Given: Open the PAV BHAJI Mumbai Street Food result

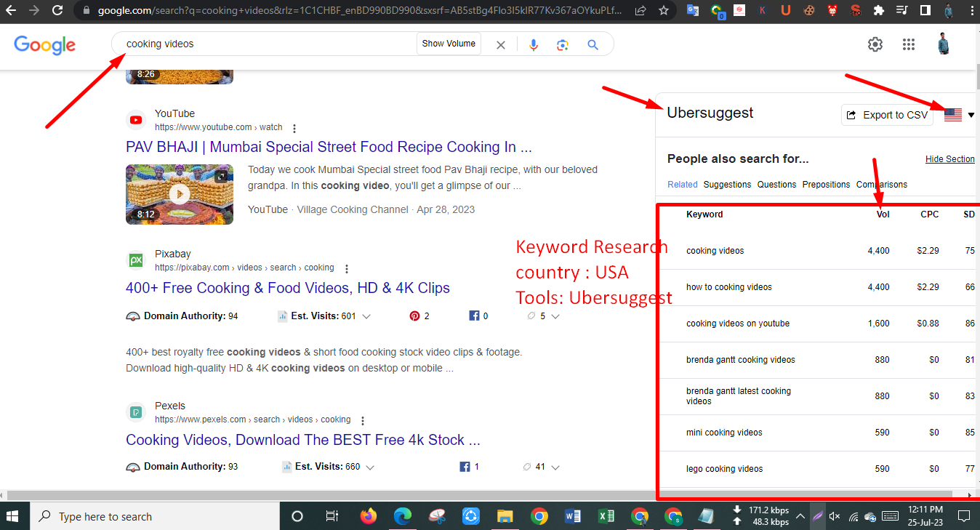Looking at the screenshot, I should (x=329, y=147).
